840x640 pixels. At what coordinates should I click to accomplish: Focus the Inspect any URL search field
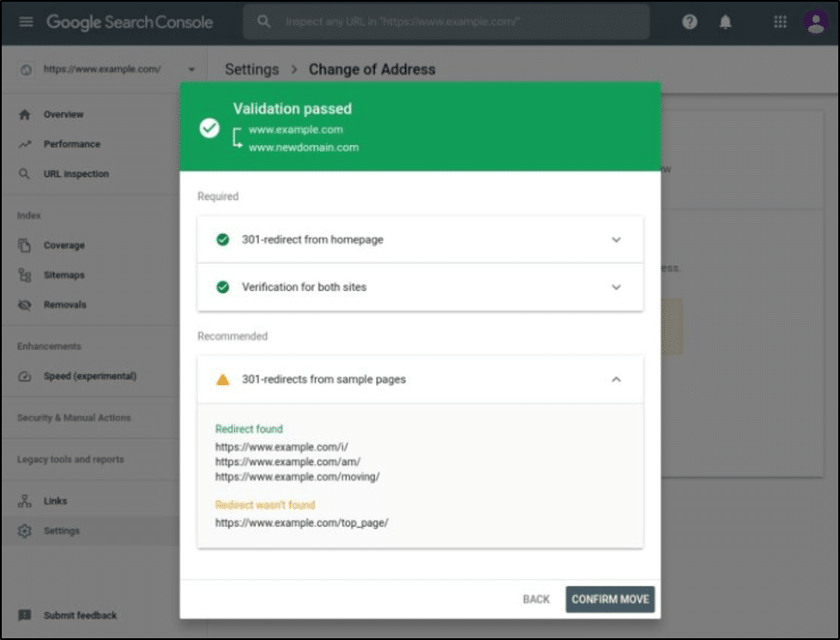point(446,22)
